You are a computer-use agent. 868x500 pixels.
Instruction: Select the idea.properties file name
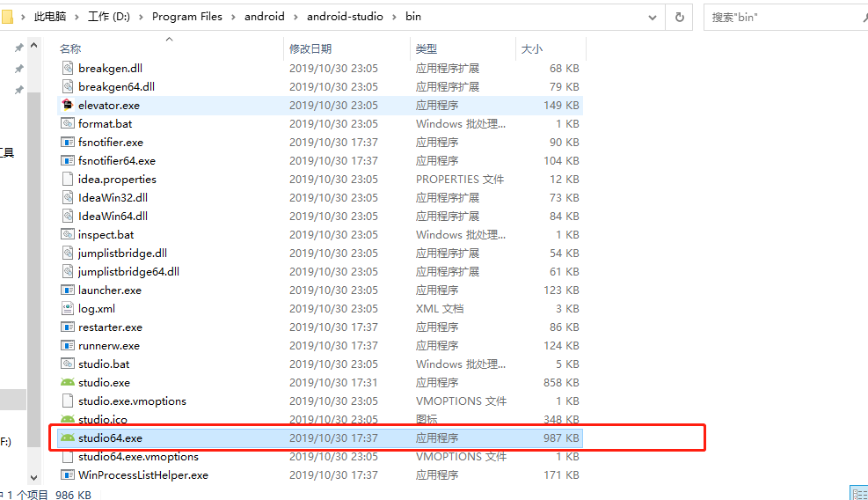point(117,179)
